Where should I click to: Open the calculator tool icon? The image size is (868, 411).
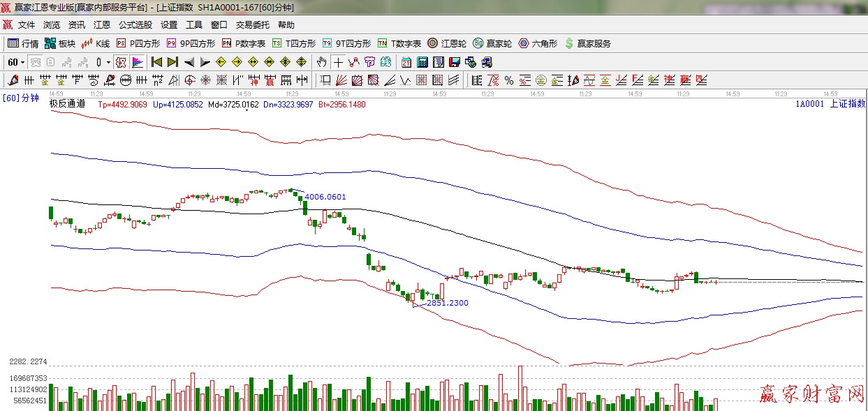(422, 62)
